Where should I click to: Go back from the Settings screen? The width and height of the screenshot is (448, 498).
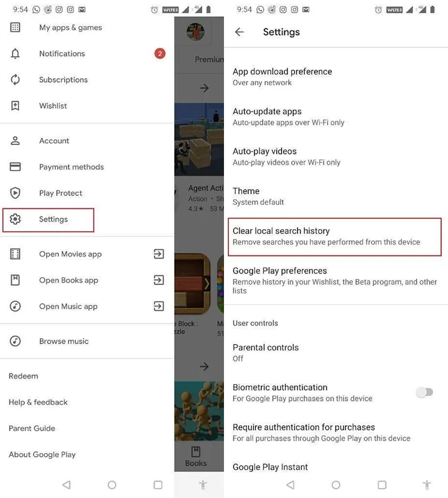click(x=239, y=32)
